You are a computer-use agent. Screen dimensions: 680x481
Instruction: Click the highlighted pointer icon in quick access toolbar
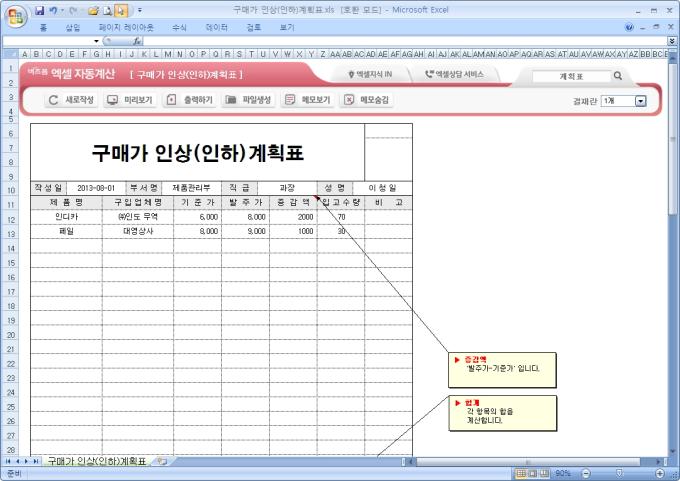(x=121, y=11)
